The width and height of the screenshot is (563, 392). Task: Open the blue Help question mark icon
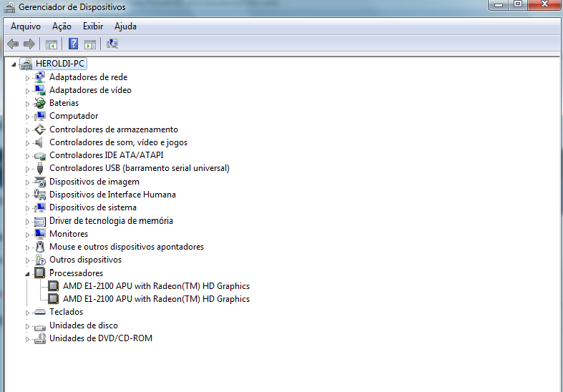(73, 44)
